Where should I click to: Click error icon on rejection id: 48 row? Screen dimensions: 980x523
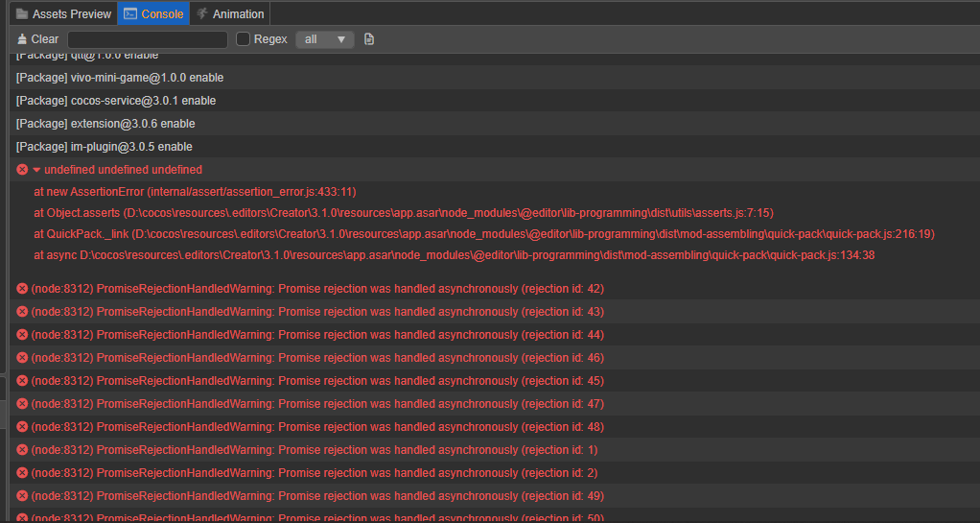point(22,427)
